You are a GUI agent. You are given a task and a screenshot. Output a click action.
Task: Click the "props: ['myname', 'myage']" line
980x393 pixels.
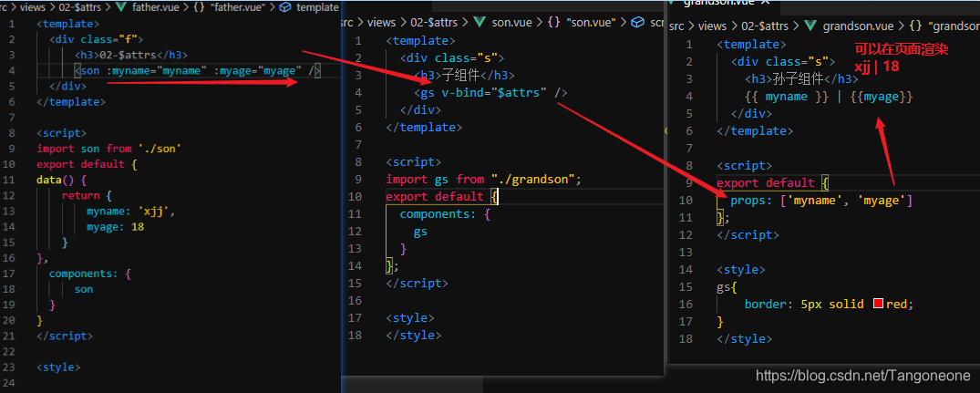[x=821, y=201]
